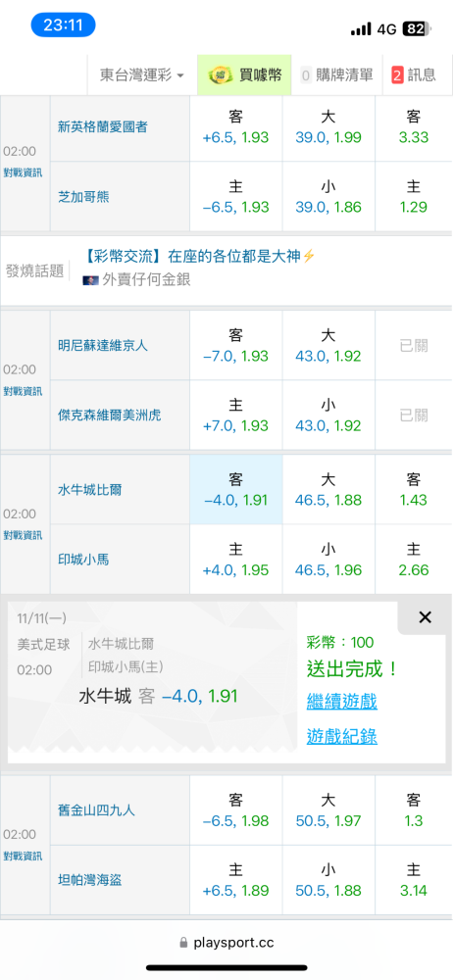Viewport: 453px width, 980px height.
Task: Open 明尼蘇達維京人 team page
Action: (x=103, y=345)
